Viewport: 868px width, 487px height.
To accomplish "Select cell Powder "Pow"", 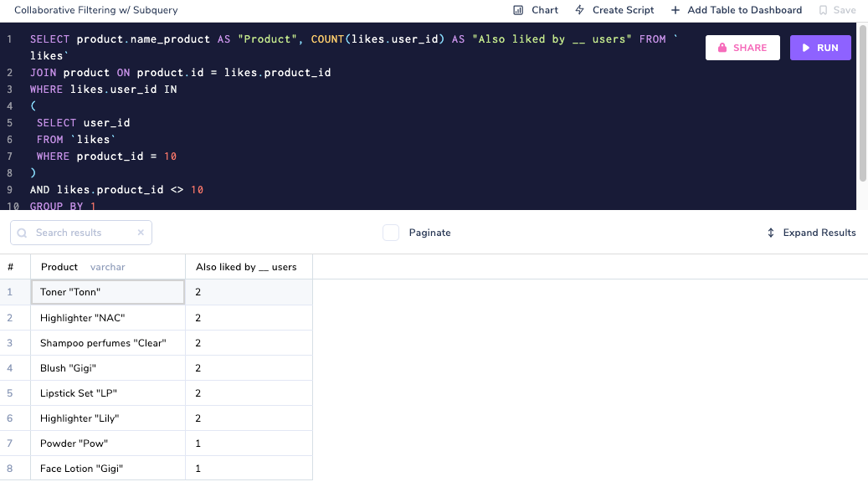I will (x=108, y=443).
